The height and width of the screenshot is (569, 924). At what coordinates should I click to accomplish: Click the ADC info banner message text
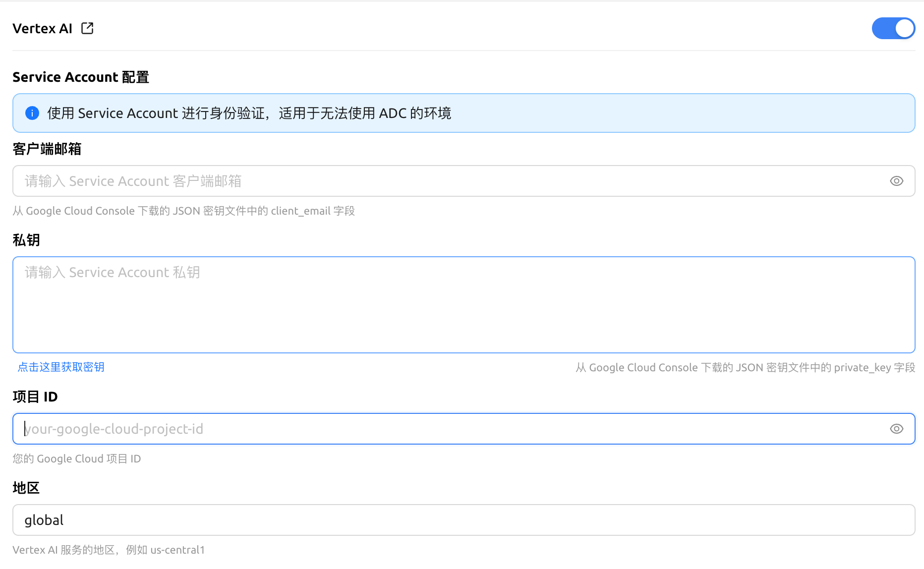tap(249, 114)
